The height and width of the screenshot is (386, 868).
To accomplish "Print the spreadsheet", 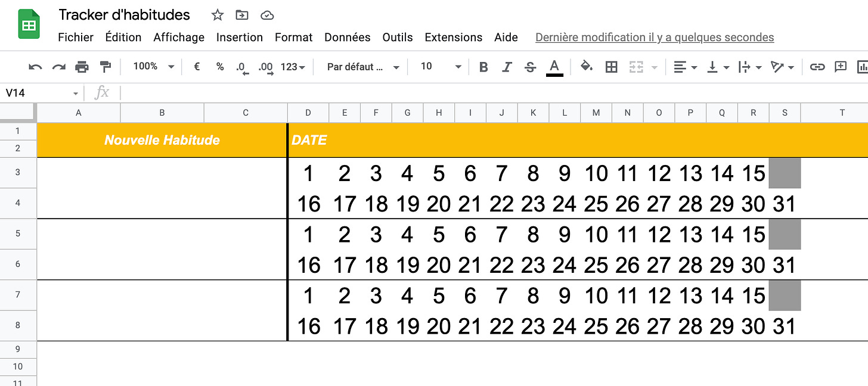I will pyautogui.click(x=82, y=67).
